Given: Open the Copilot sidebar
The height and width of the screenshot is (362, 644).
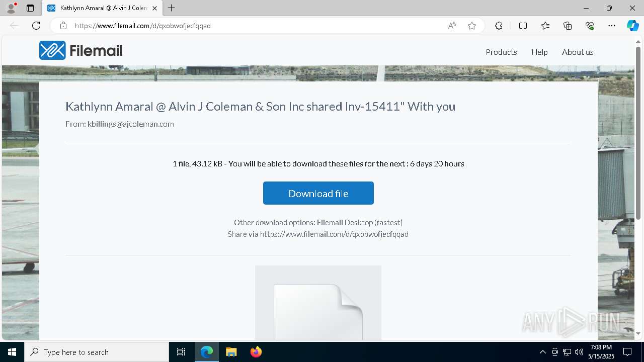Looking at the screenshot, I should [632, 26].
